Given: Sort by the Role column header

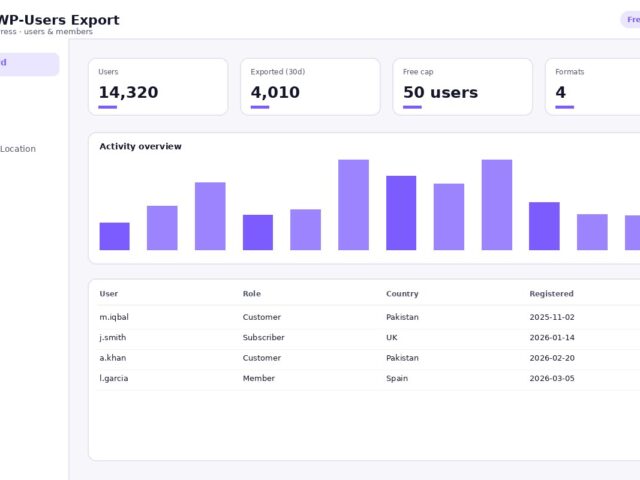Looking at the screenshot, I should point(251,293).
